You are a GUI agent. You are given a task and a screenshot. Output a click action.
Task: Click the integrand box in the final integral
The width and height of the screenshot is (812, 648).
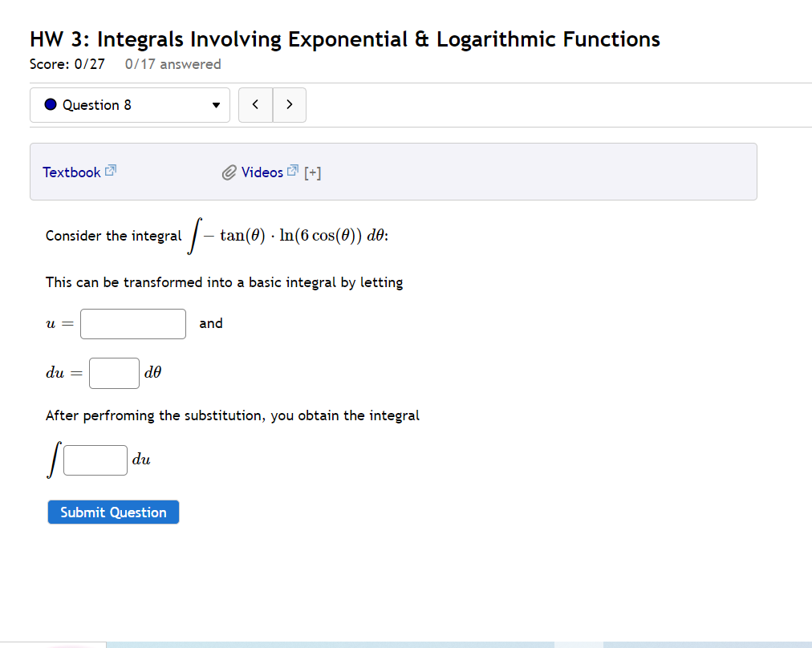click(95, 460)
